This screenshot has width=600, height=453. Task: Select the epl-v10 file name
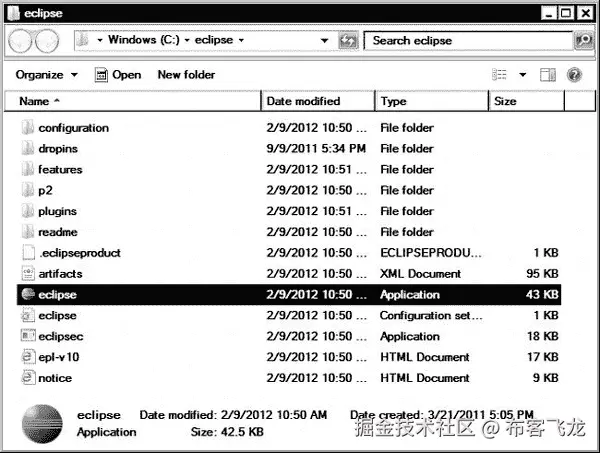(59, 357)
